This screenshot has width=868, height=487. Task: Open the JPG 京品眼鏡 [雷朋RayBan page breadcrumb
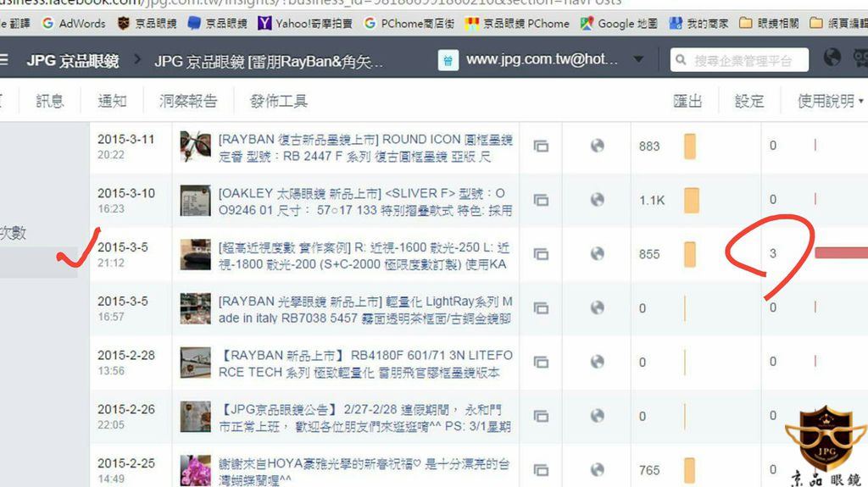(269, 61)
